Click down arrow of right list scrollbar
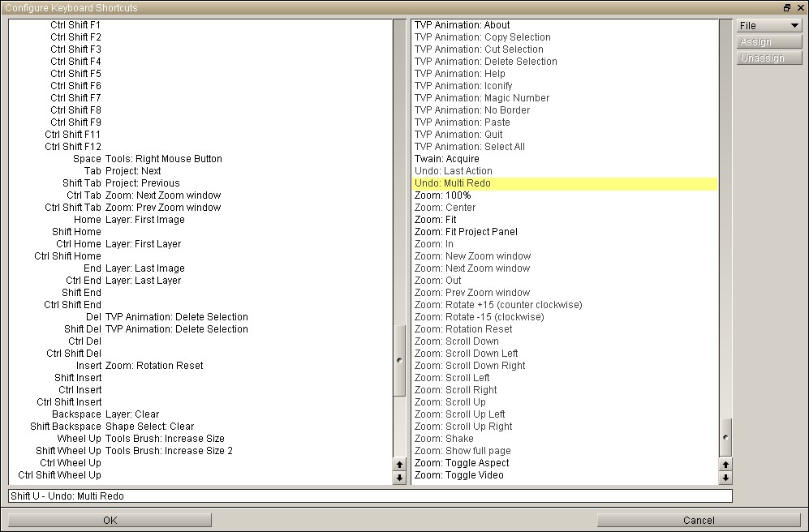Screen dimensions: 809x532 click(x=725, y=478)
